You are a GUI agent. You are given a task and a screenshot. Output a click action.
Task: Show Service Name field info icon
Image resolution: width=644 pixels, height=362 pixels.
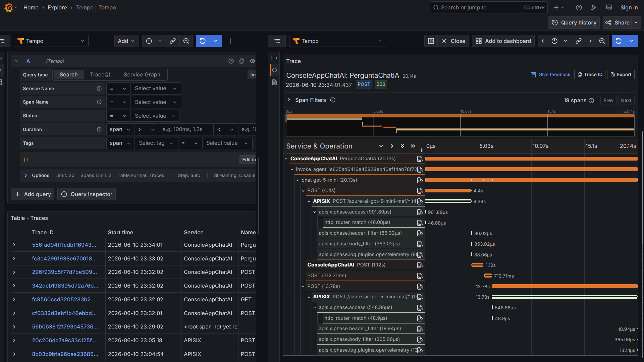click(x=99, y=88)
